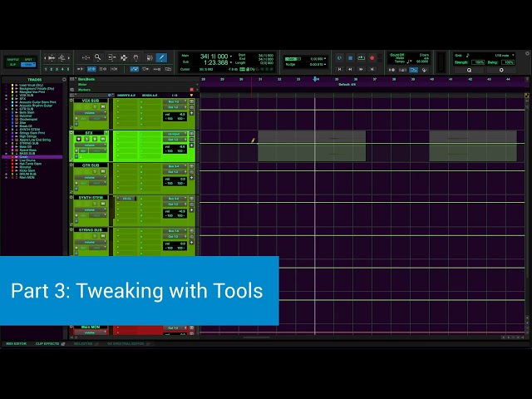Toggle the highlighted Conductor track icon

pos(413,70)
